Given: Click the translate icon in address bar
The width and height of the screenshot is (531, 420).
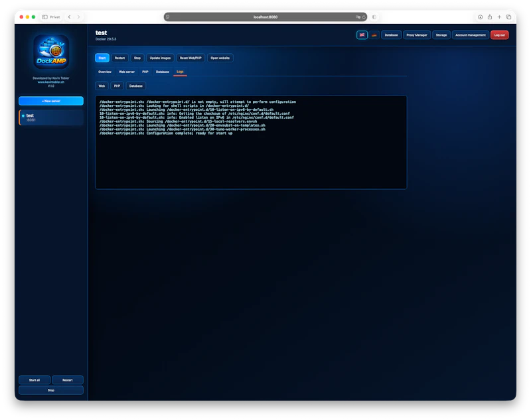Looking at the screenshot, I should 358,17.
